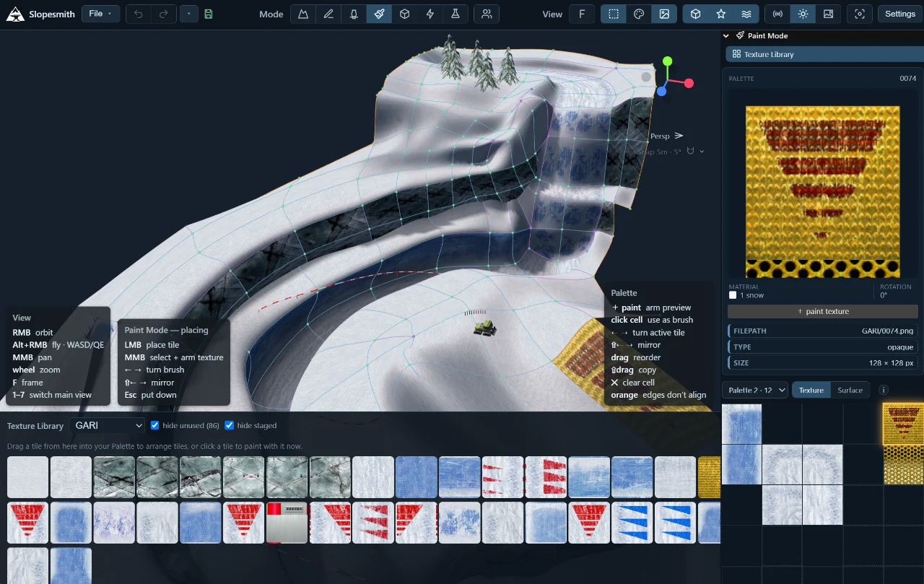This screenshot has height=584, width=924.
Task: Uncheck the hide staged checkbox
Action: coord(230,425)
